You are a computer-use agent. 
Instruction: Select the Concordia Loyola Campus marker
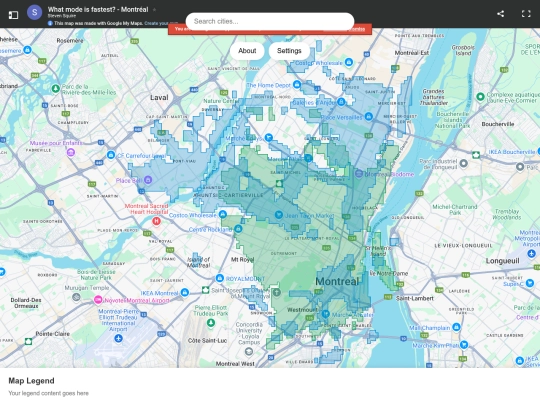[249, 352]
